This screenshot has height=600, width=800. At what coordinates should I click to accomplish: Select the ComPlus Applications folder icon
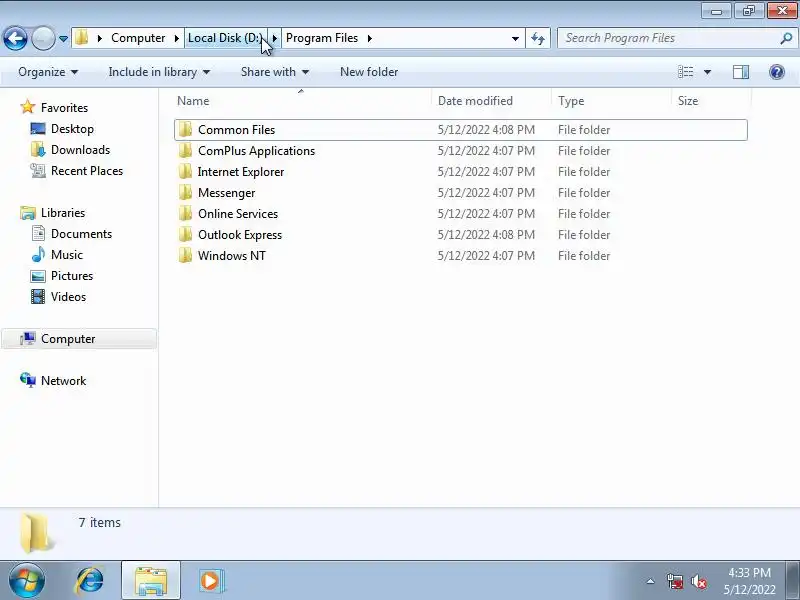pos(185,151)
